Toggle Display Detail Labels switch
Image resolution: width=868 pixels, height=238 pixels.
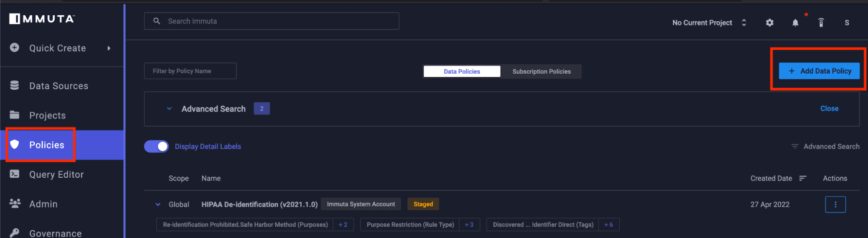[x=156, y=147]
